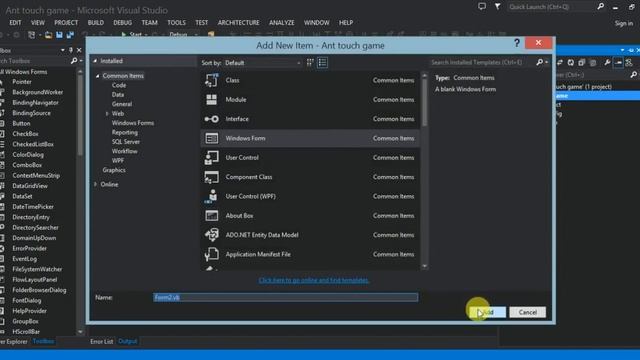Select the Workflow category
Image resolution: width=640 pixels, height=360 pixels.
(124, 151)
